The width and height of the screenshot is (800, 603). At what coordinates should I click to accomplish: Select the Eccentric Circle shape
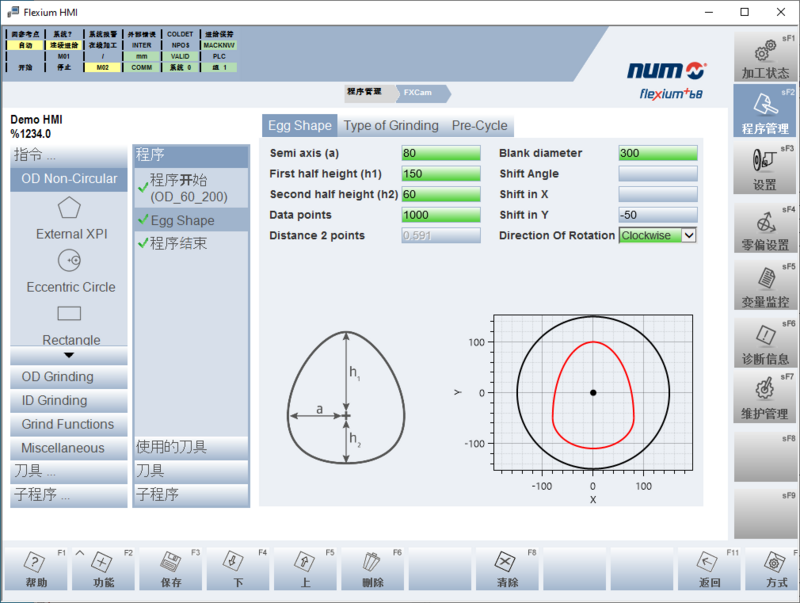pyautogui.click(x=69, y=269)
